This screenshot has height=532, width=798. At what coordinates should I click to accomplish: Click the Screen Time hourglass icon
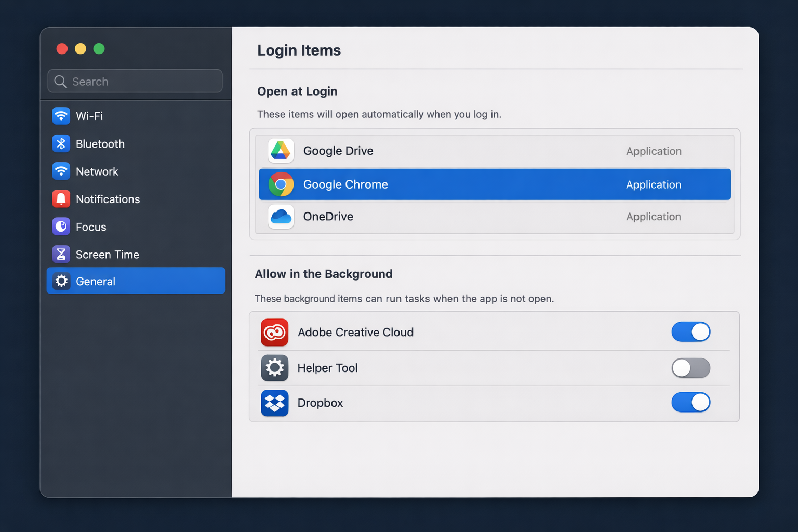(x=61, y=254)
